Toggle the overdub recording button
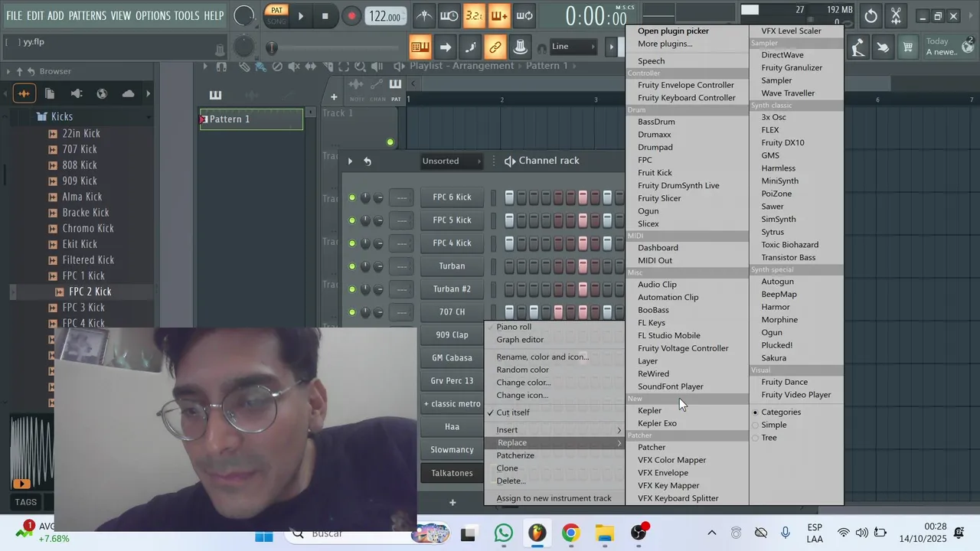980x551 pixels. pyautogui.click(x=499, y=15)
